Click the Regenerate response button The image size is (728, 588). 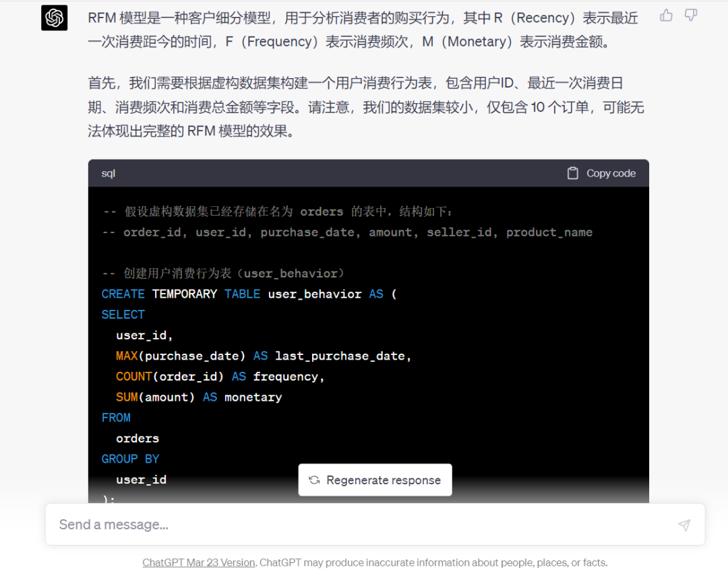[375, 480]
